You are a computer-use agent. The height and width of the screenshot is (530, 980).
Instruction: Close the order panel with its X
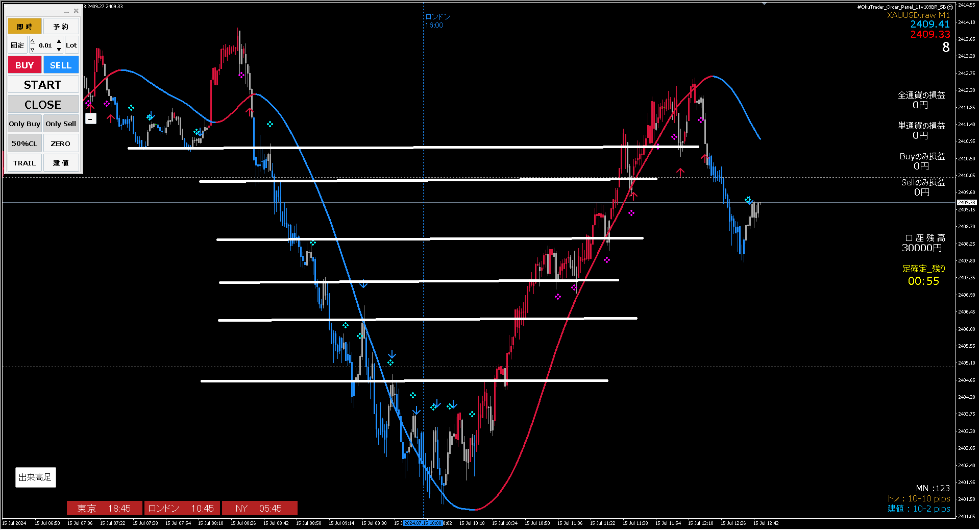(76, 11)
